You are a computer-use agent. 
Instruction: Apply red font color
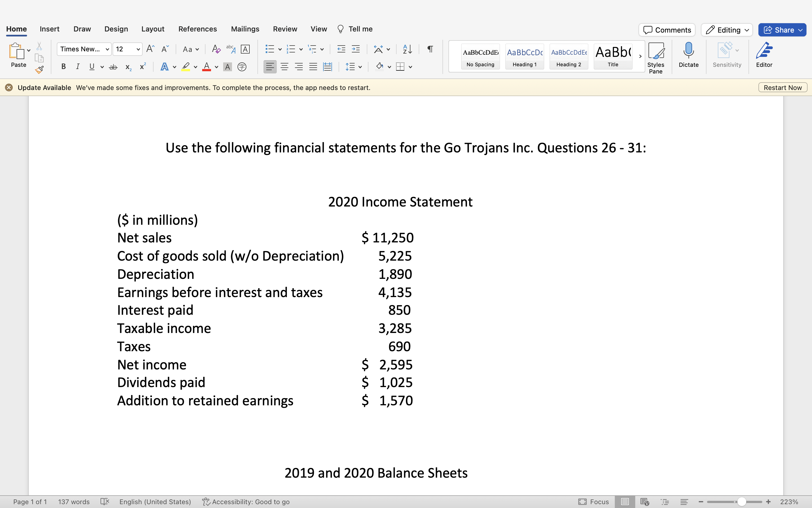coord(206,67)
